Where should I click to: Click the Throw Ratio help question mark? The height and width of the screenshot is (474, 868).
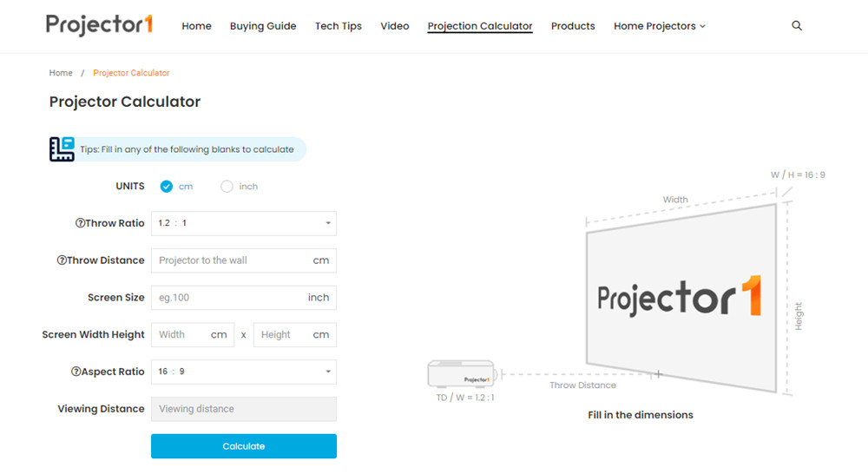pos(79,223)
